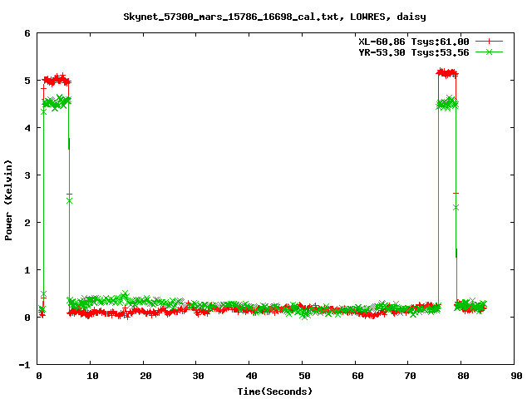Click x-axis tick label 40
The height and width of the screenshot is (399, 532).
pos(251,376)
